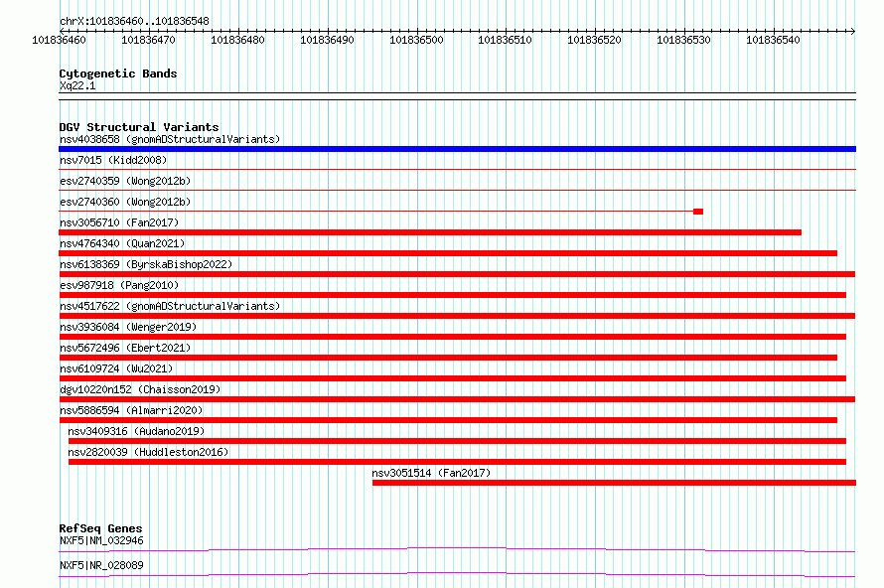
Task: Click the chrX:101836460..101836548 coordinate label
Action: click(134, 21)
